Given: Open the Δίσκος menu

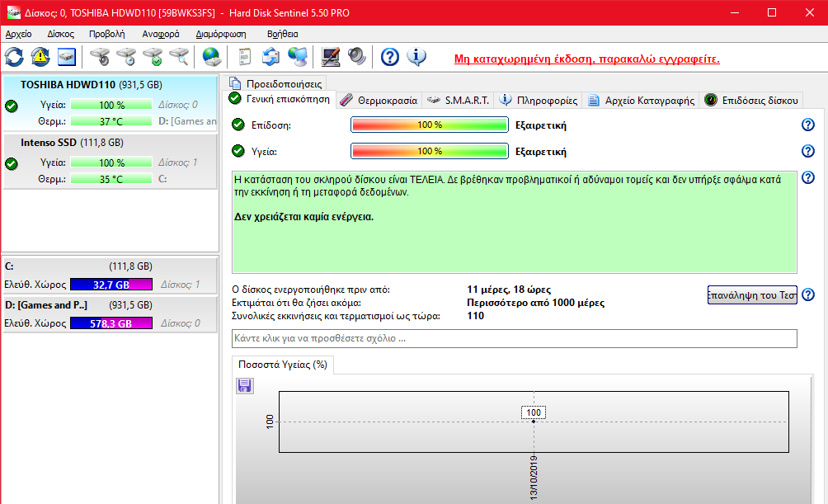Looking at the screenshot, I should (x=61, y=34).
